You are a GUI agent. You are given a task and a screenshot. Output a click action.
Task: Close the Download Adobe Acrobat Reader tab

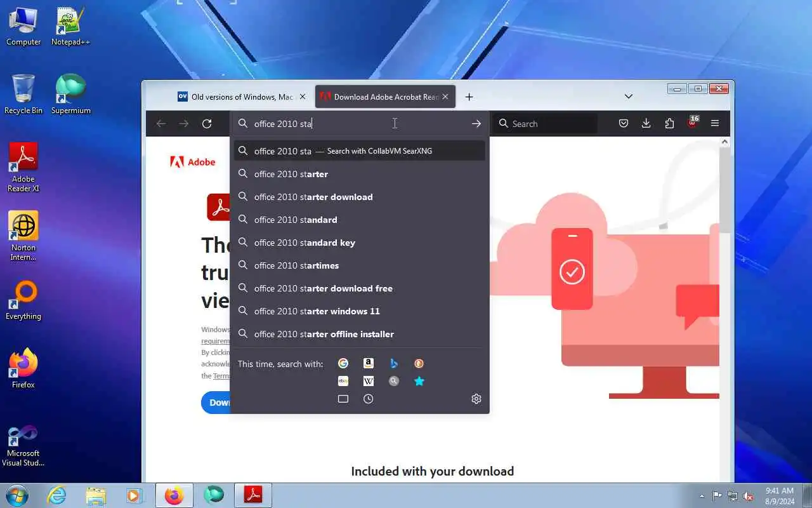point(445,97)
